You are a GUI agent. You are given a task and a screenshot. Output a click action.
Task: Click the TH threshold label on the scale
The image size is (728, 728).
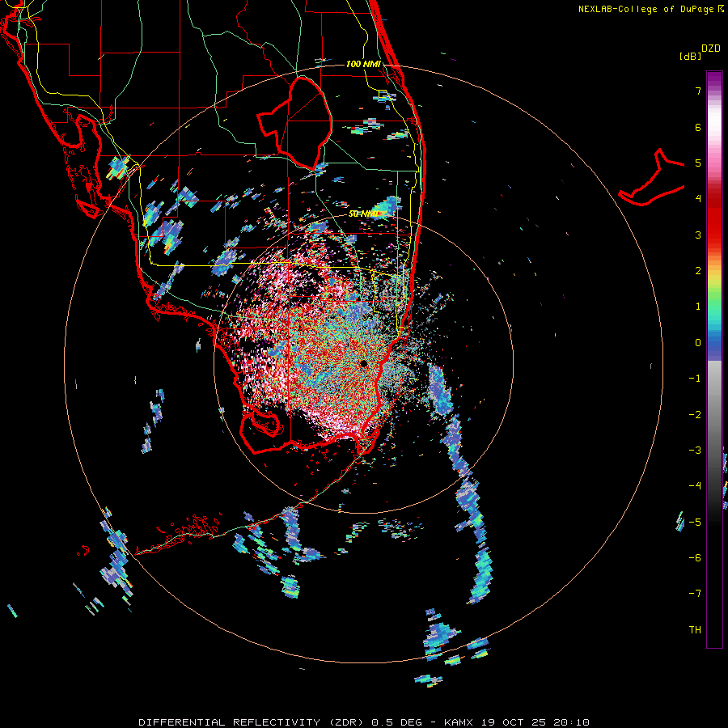click(x=695, y=629)
